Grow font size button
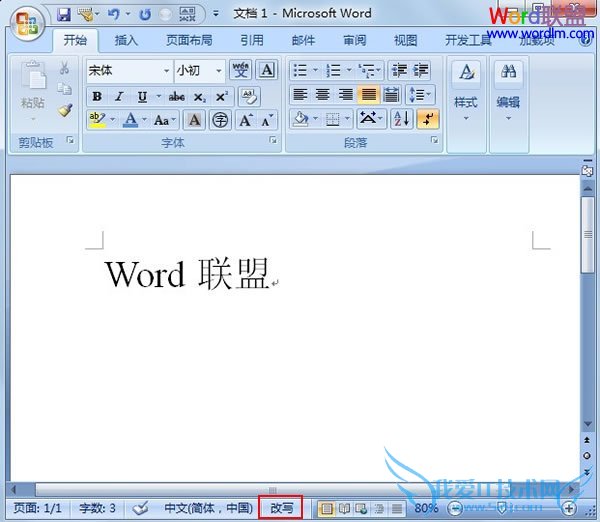Viewport: 600px width, 522px height. [246, 120]
